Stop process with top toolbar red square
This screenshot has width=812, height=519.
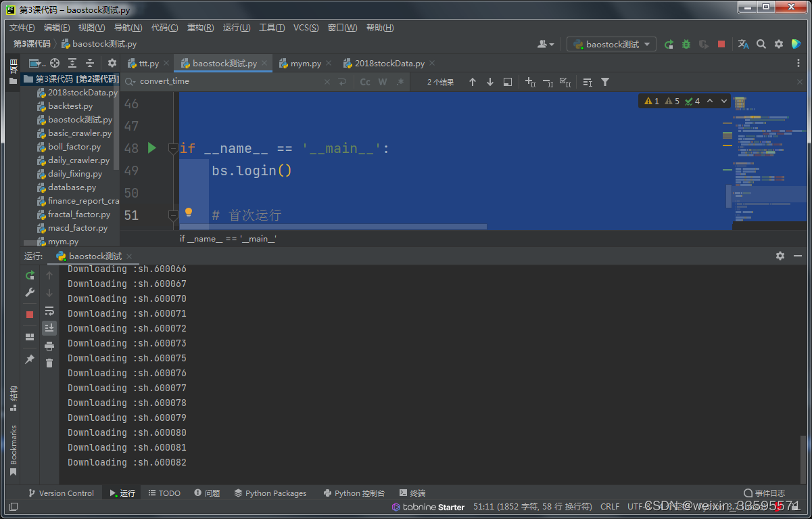click(721, 44)
